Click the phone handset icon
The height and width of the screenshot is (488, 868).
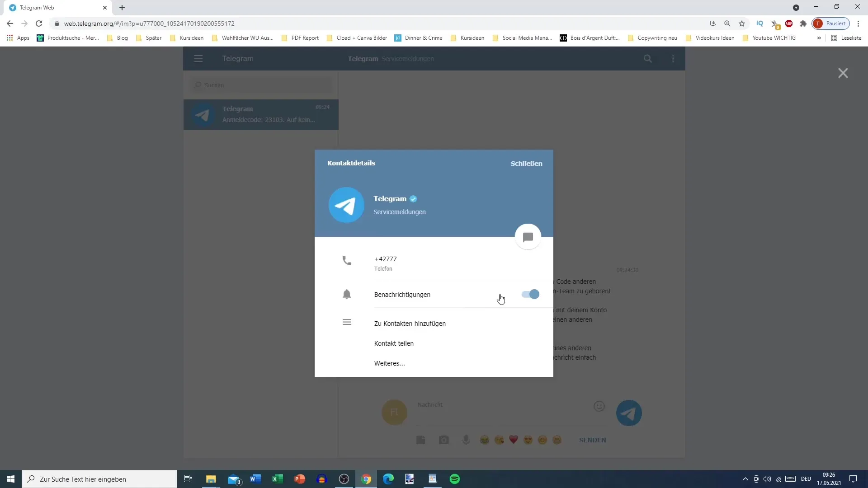click(x=347, y=261)
